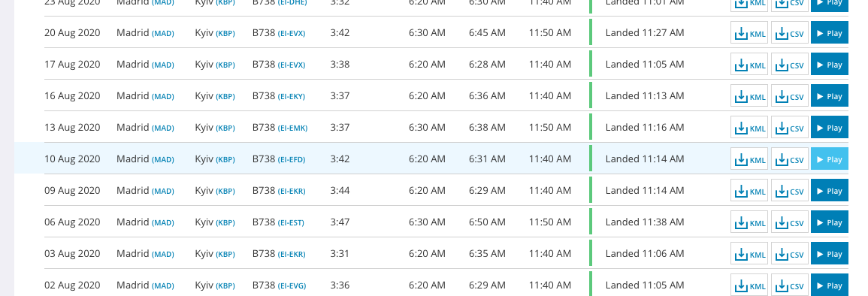868x296 pixels.
Task: Download CSV for 06 Aug 2020 flight
Action: point(789,222)
